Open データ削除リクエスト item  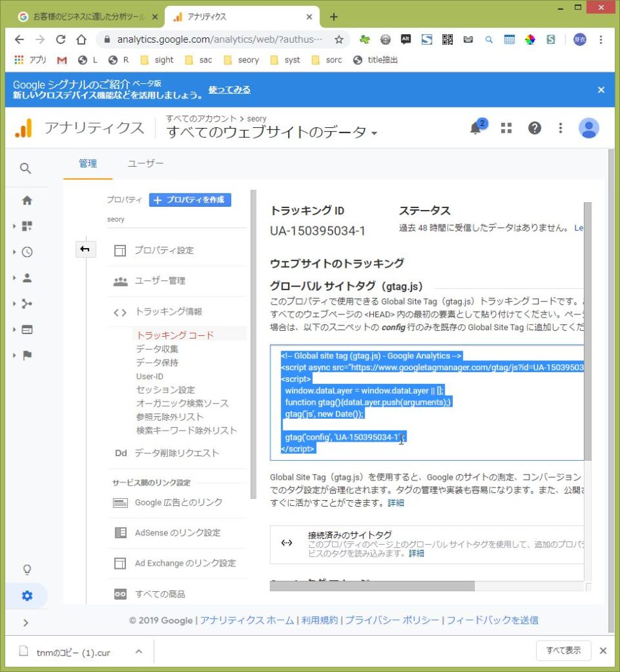176,453
